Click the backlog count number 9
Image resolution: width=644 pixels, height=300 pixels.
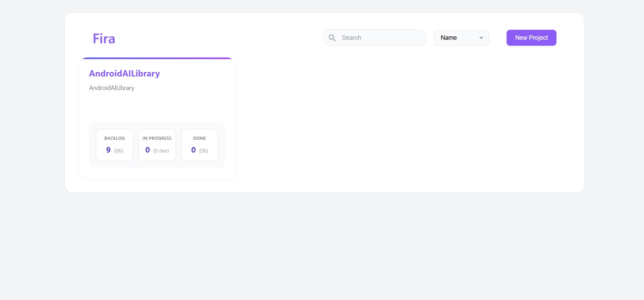point(108,150)
